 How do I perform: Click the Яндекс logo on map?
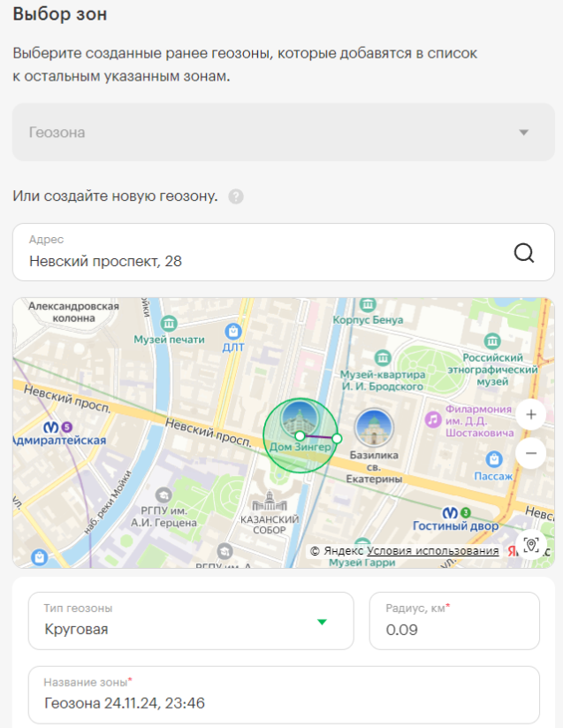510,550
